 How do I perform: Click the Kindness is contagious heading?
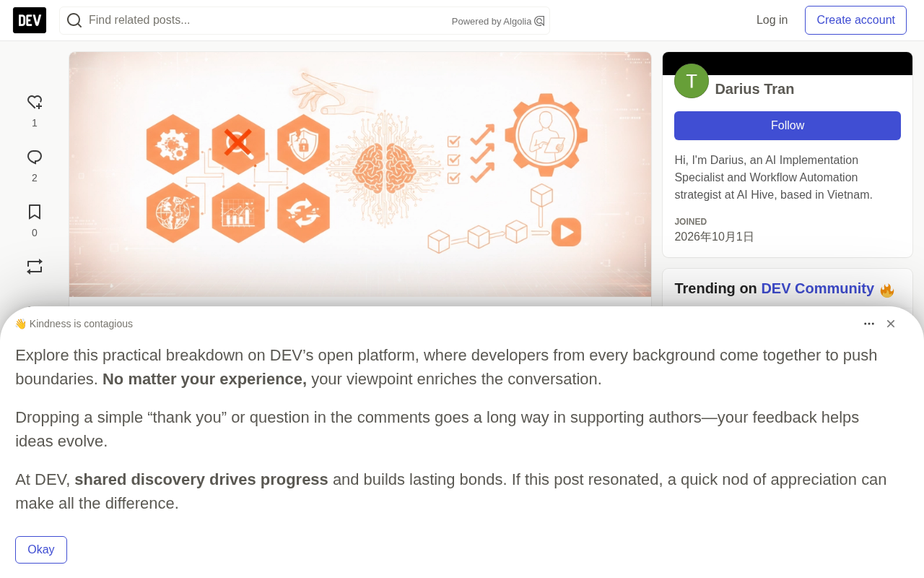coord(74,324)
